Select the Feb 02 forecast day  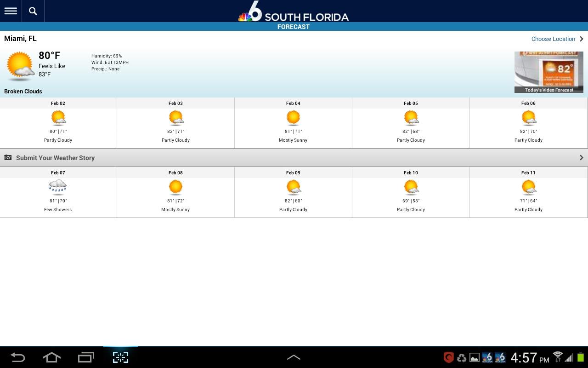58,122
